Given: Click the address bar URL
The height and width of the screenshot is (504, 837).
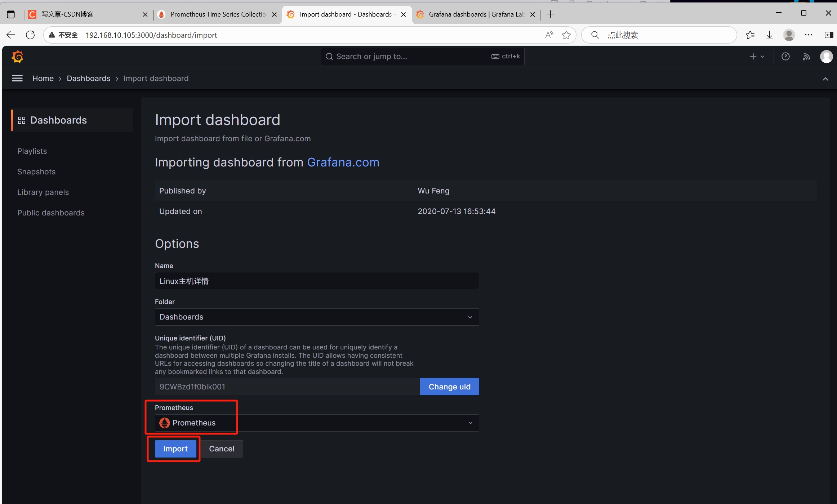Looking at the screenshot, I should click(151, 35).
